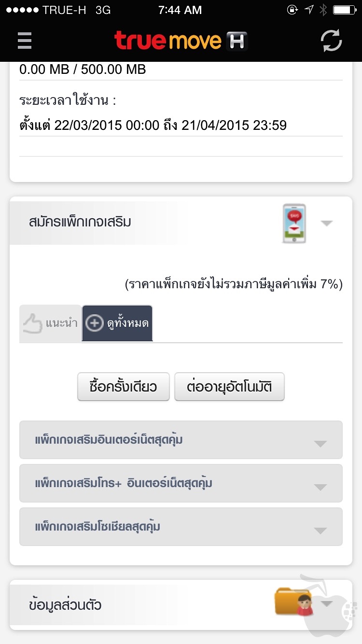The height and width of the screenshot is (644, 362).
Task: Open the hamburger menu icon
Action: (x=25, y=41)
